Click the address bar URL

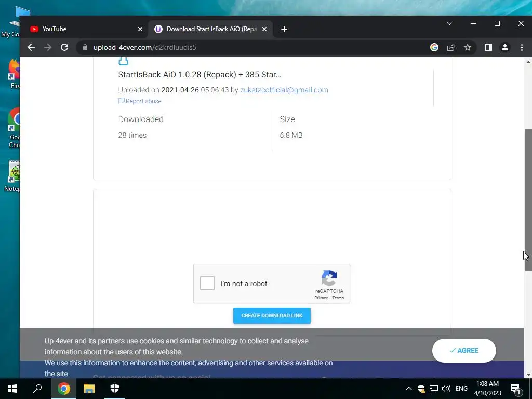click(x=145, y=47)
